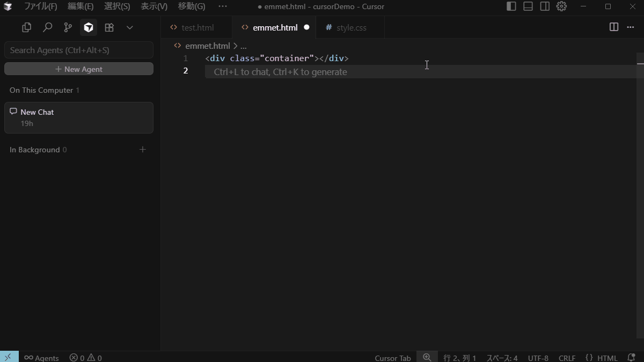This screenshot has width=644, height=362.
Task: Click style.css tab hash icon
Action: pos(328,27)
